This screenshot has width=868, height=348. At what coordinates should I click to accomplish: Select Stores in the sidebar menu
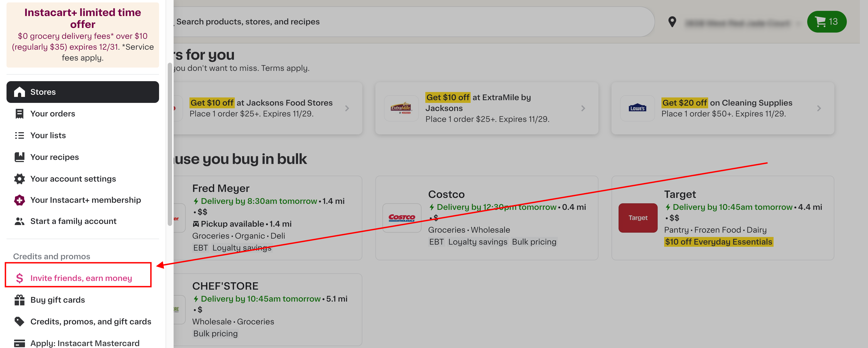click(83, 92)
